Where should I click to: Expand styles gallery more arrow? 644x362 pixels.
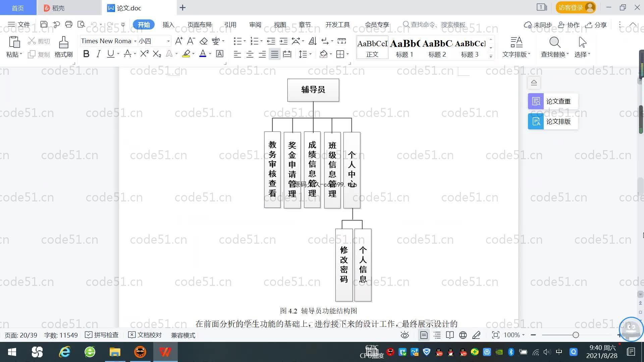[491, 56]
